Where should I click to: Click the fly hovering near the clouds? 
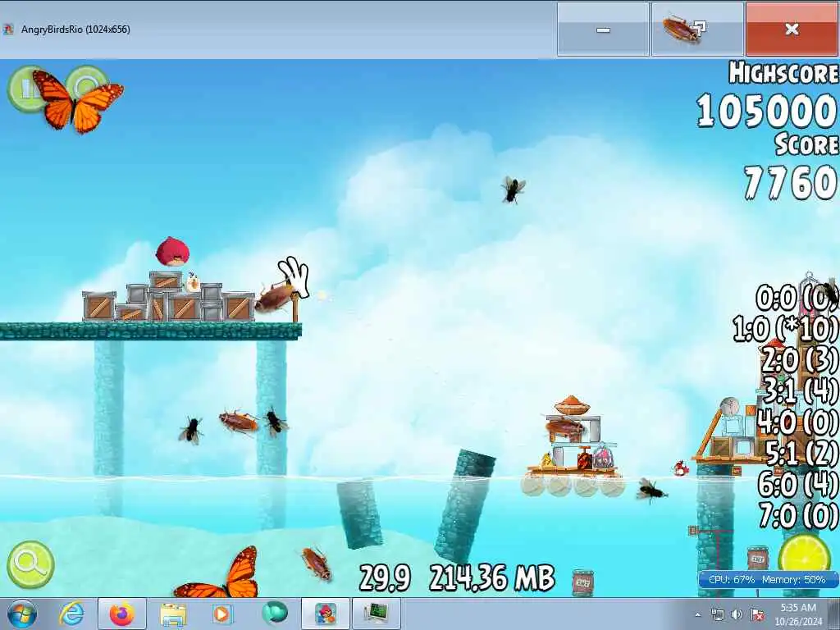click(513, 189)
